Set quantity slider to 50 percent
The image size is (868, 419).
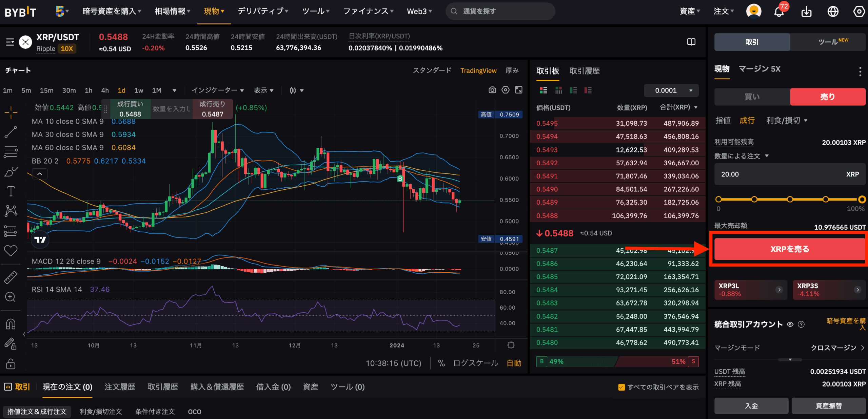(790, 199)
